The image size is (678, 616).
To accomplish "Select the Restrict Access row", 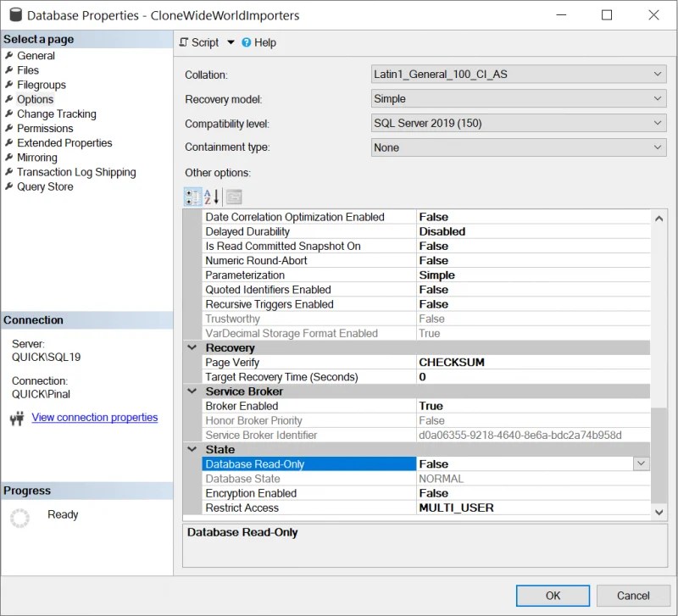I will tap(426, 508).
